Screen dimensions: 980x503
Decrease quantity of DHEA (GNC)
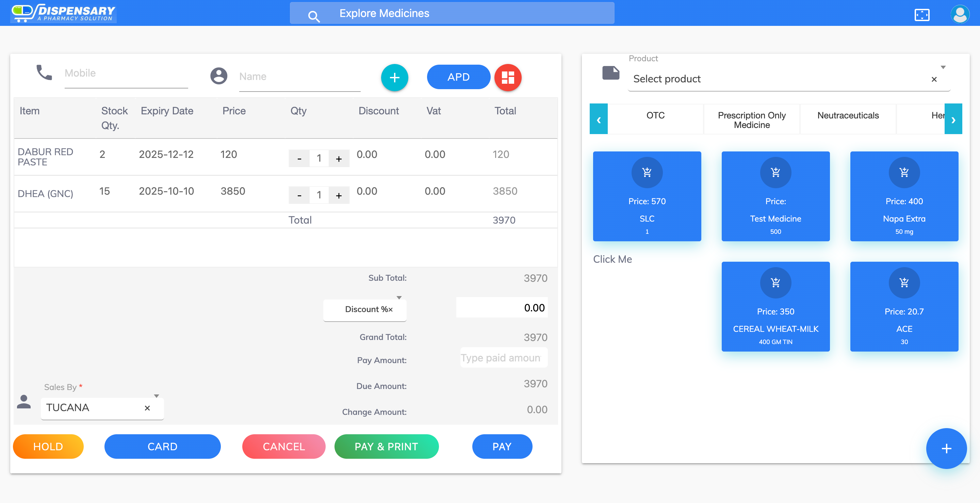pos(299,196)
